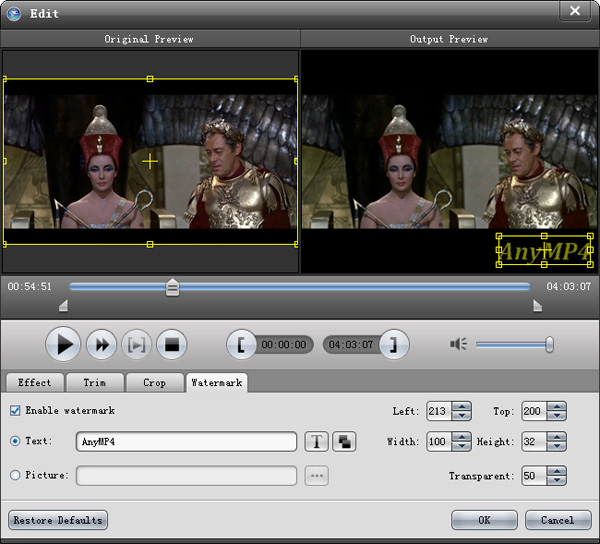Screen dimensions: 600x544
Task: Click the left trim marker triangle
Action: click(64, 306)
